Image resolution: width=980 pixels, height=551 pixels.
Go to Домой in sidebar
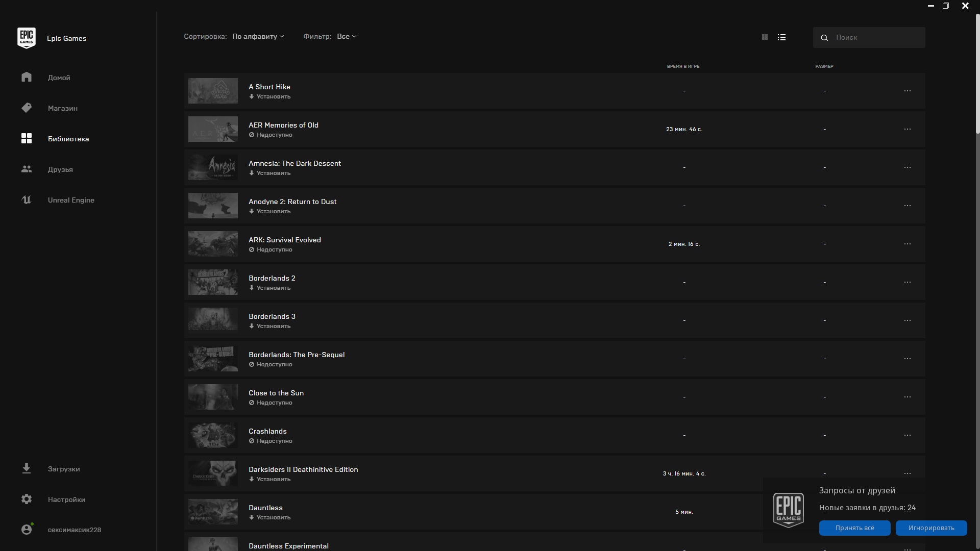coord(59,78)
